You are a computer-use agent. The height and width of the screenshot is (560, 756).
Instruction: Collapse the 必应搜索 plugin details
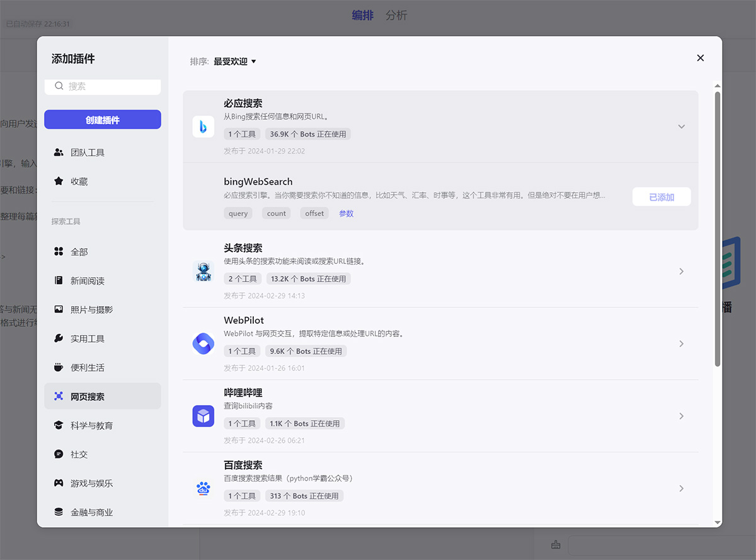681,126
